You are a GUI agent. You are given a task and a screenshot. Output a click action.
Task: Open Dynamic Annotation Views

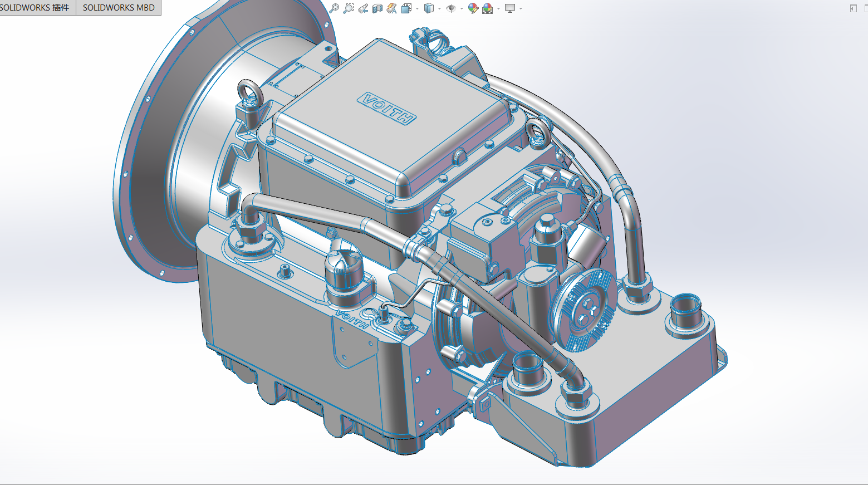click(392, 8)
